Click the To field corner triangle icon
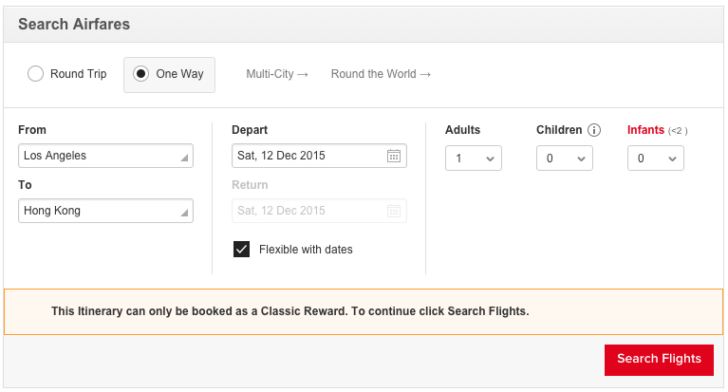Viewport: 728px width, 392px height. pos(184,213)
